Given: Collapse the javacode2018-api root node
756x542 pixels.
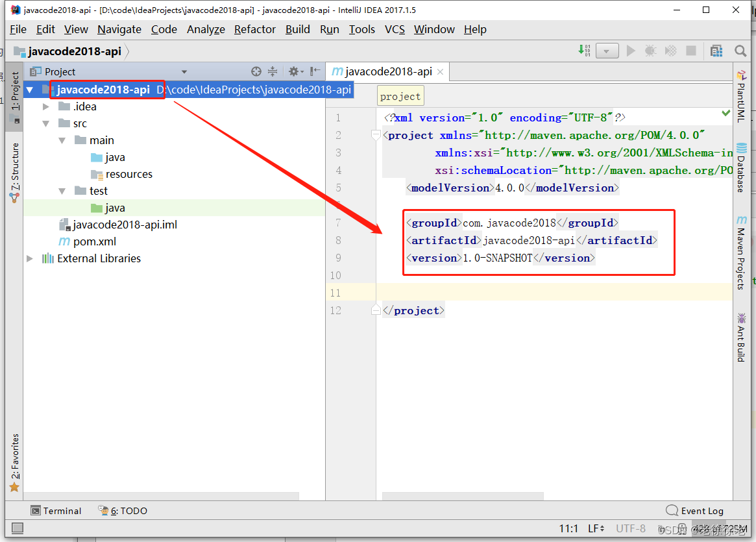Looking at the screenshot, I should (30, 90).
